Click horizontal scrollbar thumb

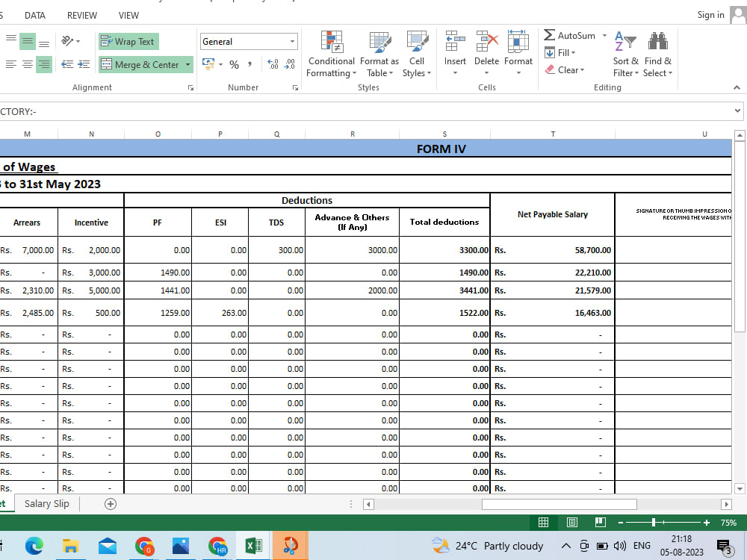tap(559, 504)
